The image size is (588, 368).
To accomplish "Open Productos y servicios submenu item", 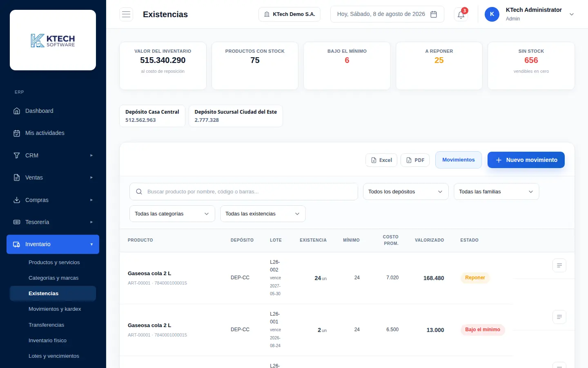I will pos(53,263).
